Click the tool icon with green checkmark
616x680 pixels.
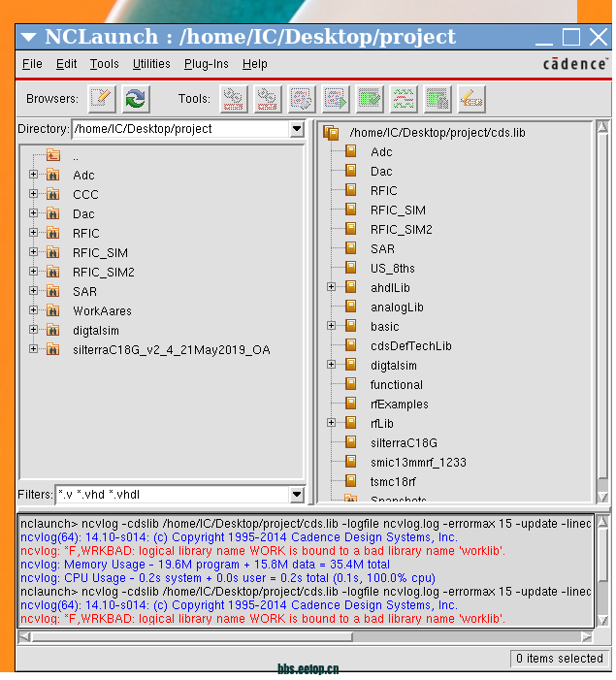tap(370, 98)
